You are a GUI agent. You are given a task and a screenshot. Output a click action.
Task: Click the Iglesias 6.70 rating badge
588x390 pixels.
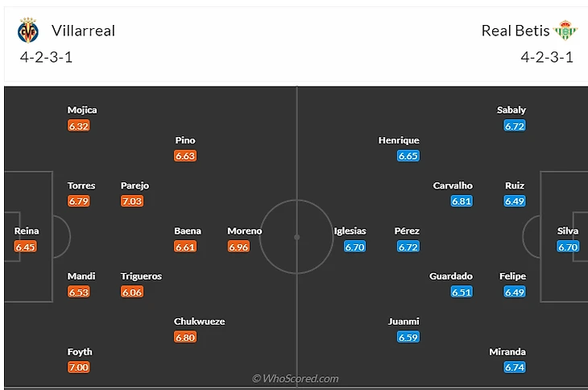(x=355, y=247)
